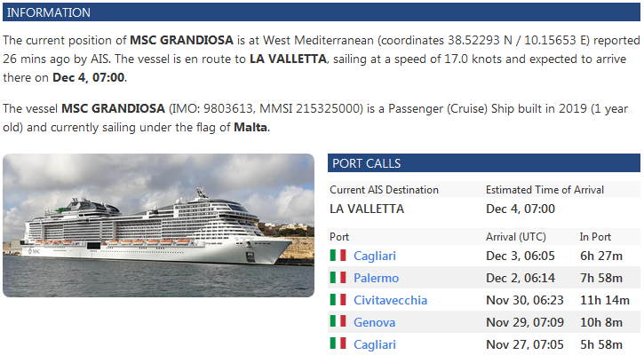
Task: Go to the Civitavecchia port page
Action: pos(390,300)
